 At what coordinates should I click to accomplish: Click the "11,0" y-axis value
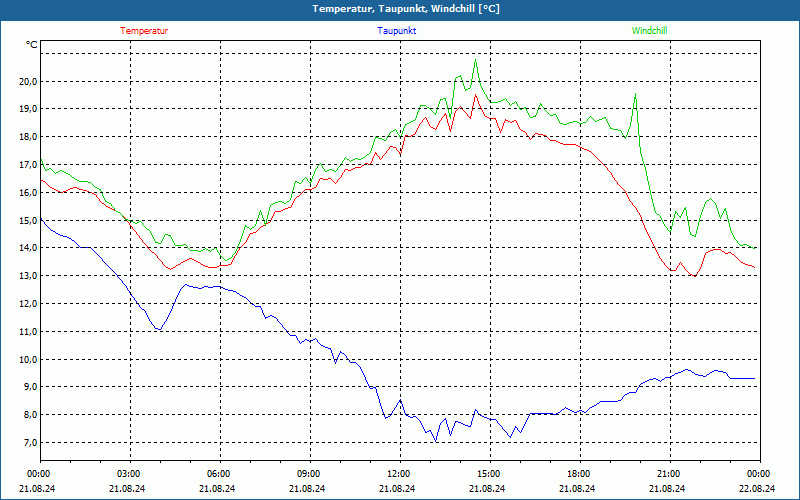28,331
